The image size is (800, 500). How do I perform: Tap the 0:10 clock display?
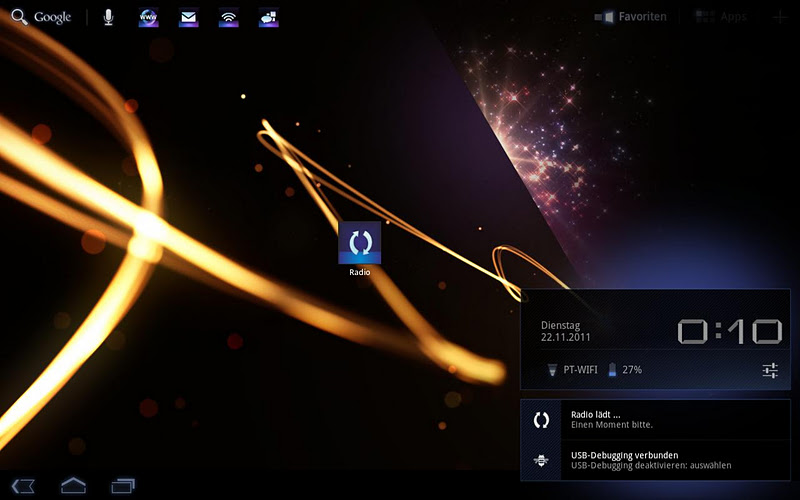coord(730,332)
